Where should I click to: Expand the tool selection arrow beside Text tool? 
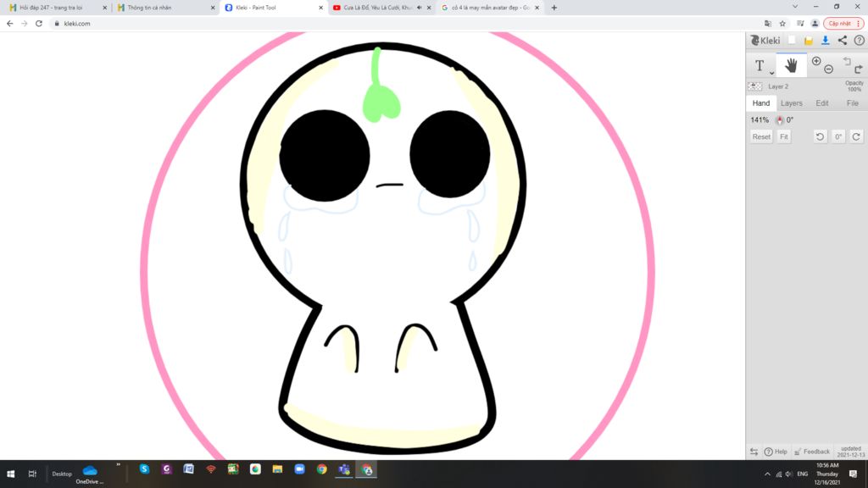point(771,73)
